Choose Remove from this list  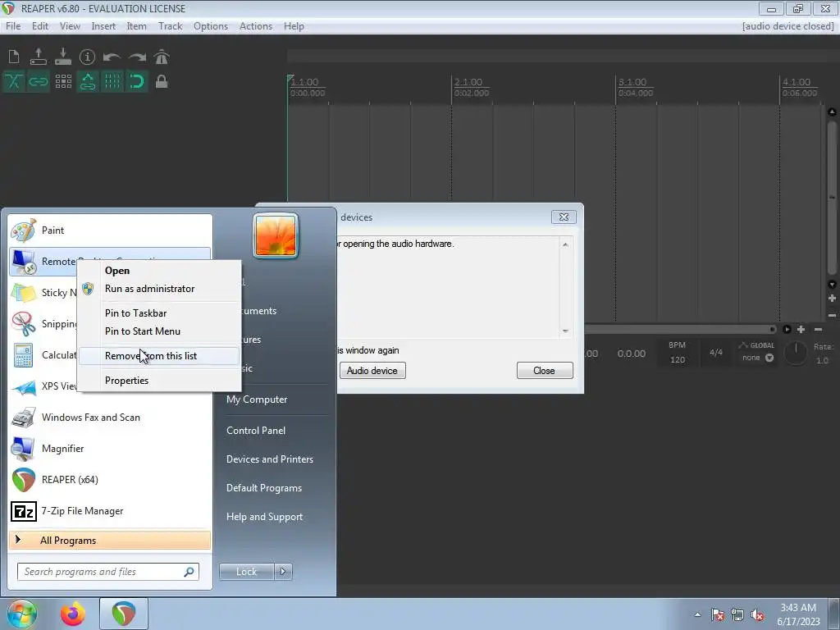159,356
